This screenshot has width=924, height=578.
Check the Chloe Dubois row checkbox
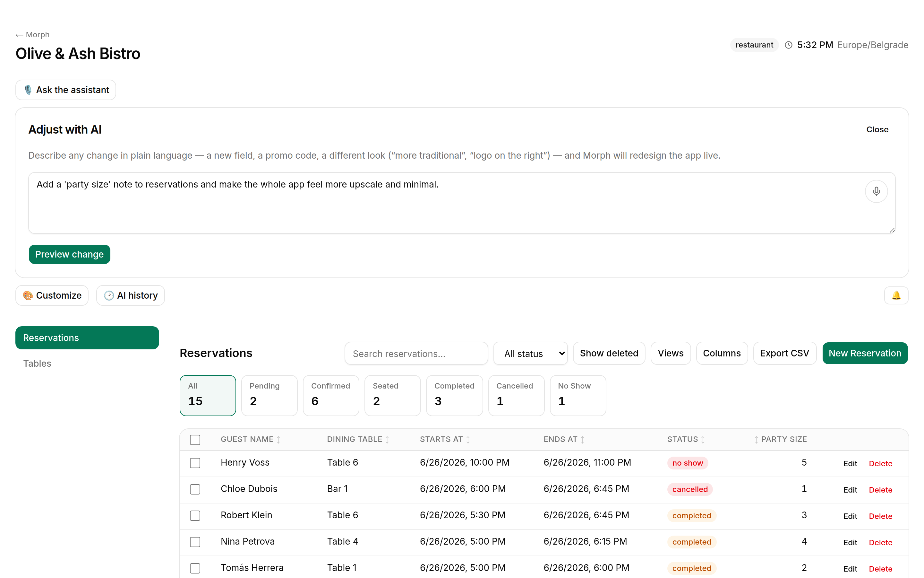coord(195,489)
